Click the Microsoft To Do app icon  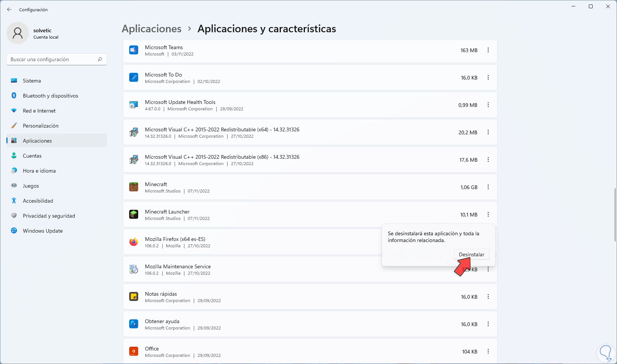pos(134,77)
